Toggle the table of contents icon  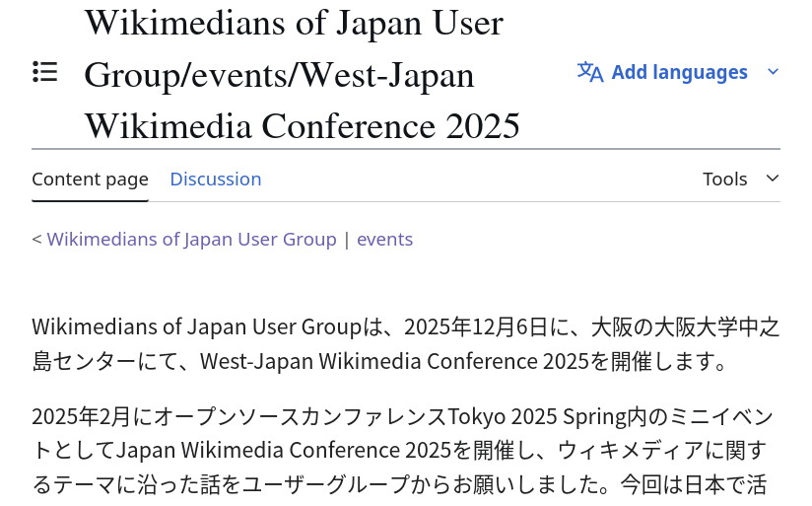click(x=45, y=72)
